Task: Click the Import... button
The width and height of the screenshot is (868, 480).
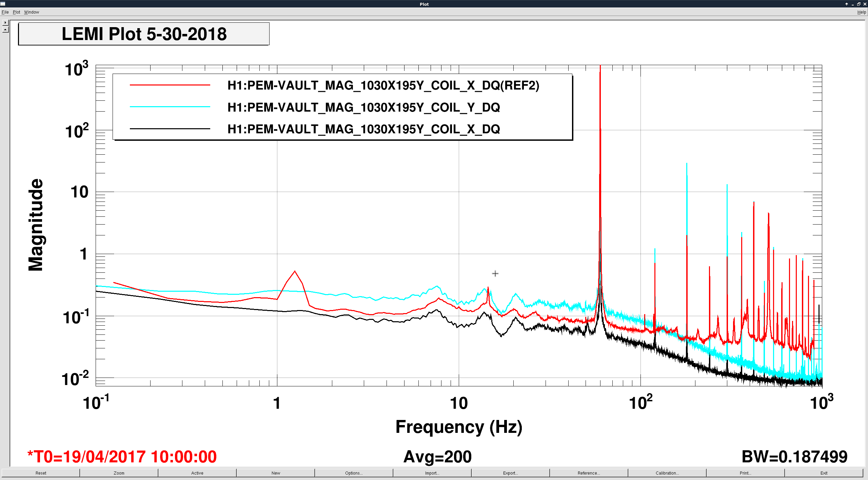Action: point(432,473)
